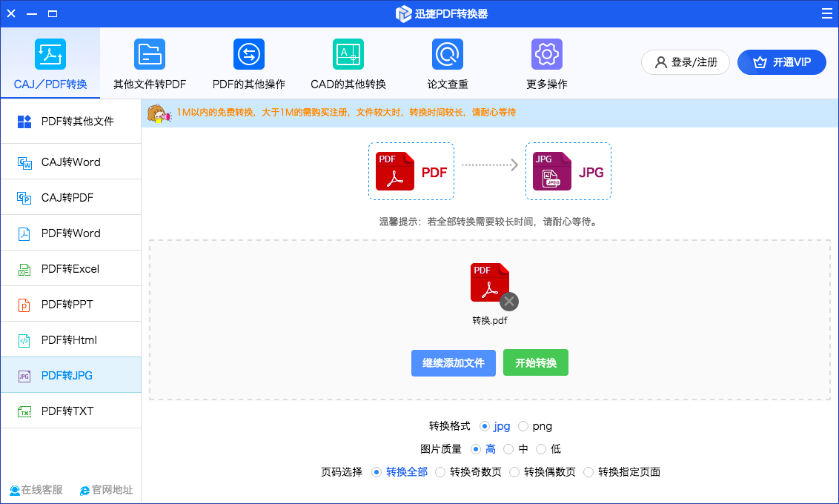This screenshot has height=504, width=839.
Task: Click the 官网地址 browser icon
Action: [84, 490]
